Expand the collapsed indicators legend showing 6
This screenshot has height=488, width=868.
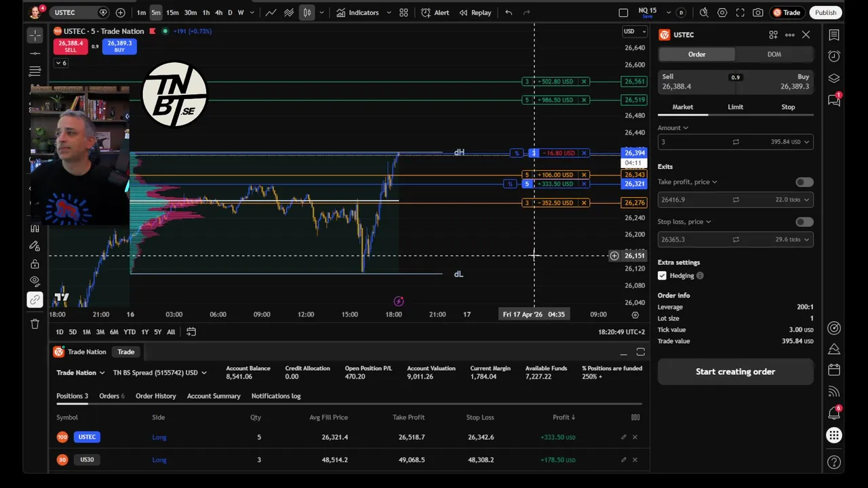[x=61, y=63]
